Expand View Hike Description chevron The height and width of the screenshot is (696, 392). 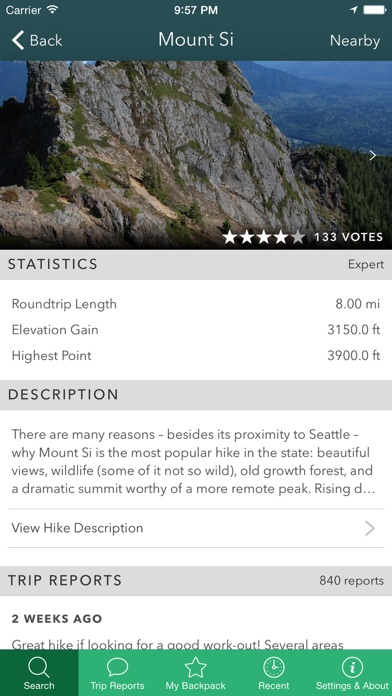click(x=370, y=528)
